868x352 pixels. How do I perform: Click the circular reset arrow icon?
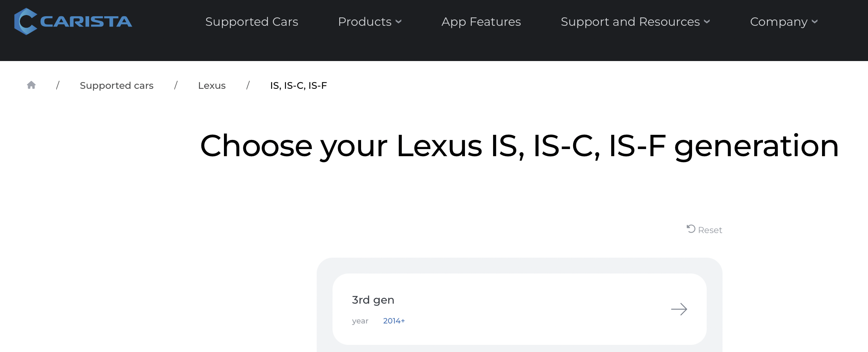pos(691,229)
